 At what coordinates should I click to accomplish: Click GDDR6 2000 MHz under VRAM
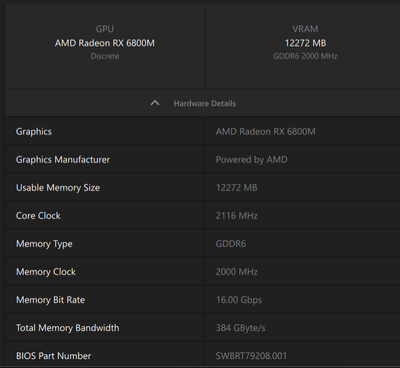pyautogui.click(x=305, y=56)
